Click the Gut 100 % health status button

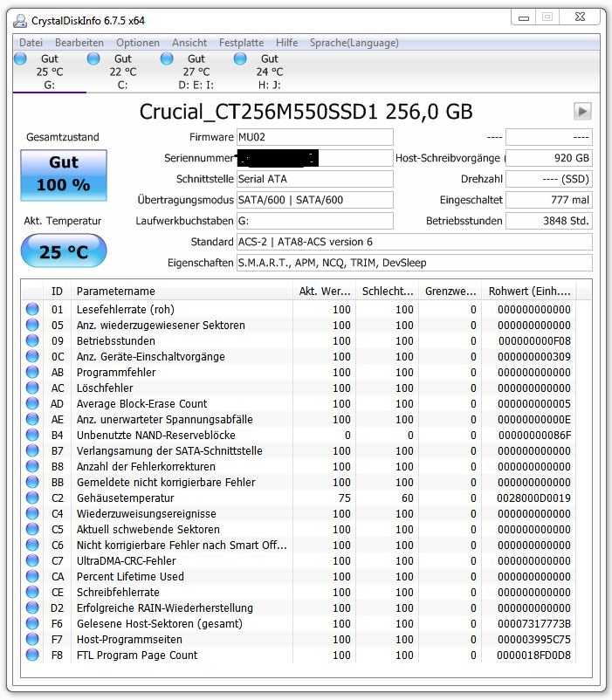[x=64, y=175]
